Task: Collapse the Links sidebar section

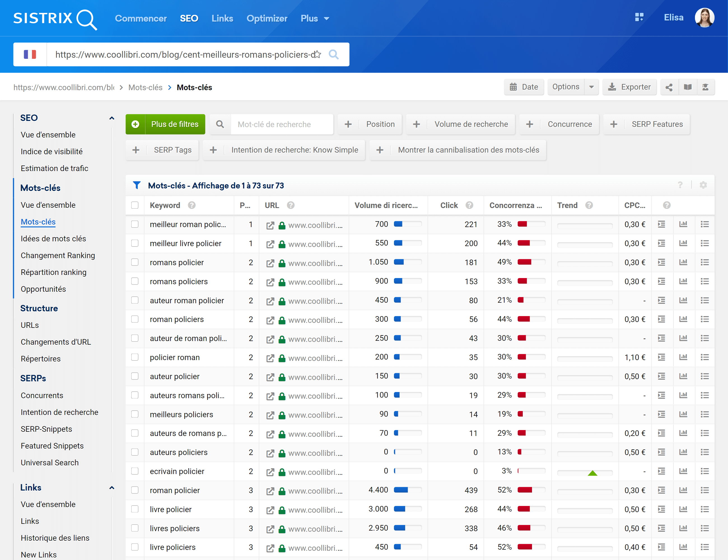Action: click(112, 488)
